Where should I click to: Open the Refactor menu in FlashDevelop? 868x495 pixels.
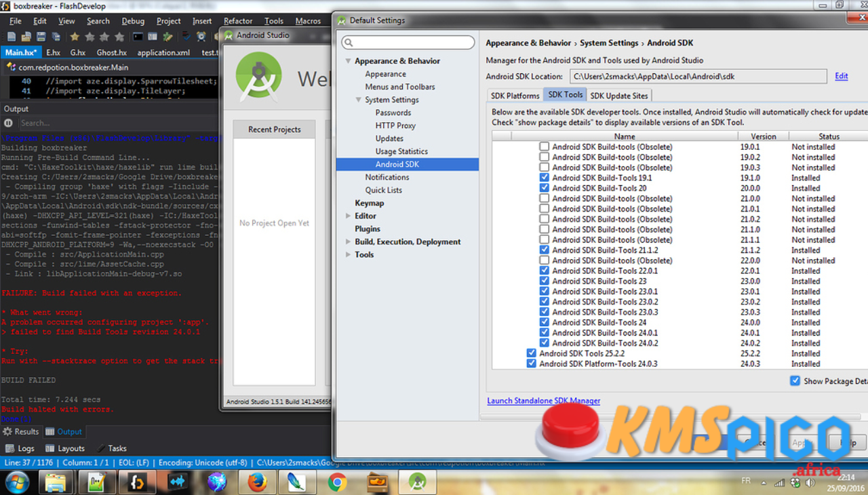point(238,21)
